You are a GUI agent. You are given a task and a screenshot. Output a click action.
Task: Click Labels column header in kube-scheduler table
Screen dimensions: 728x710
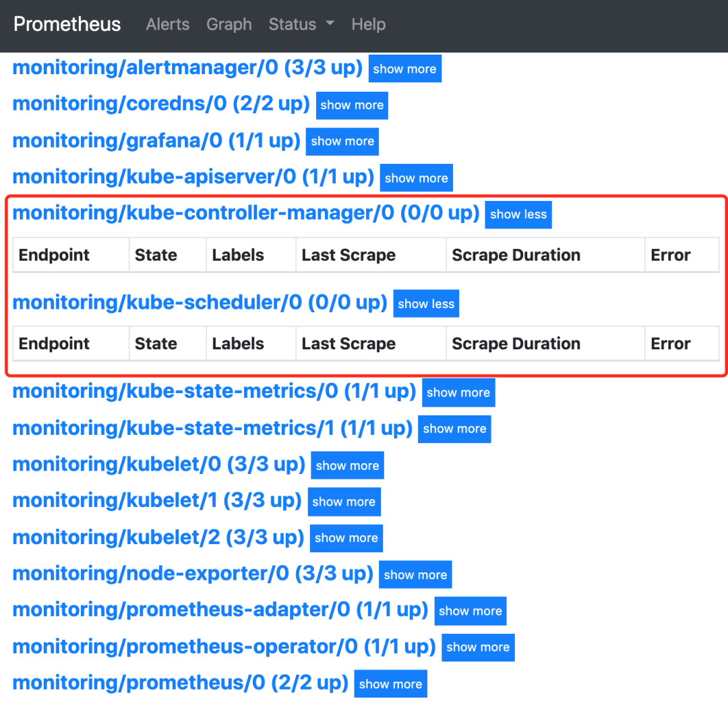coord(251,344)
